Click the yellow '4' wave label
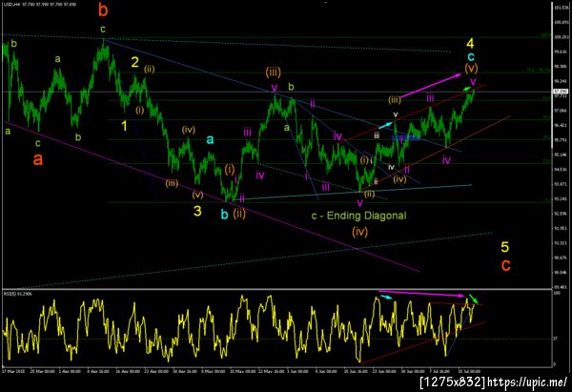Image resolution: width=572 pixels, height=392 pixels. 470,44
